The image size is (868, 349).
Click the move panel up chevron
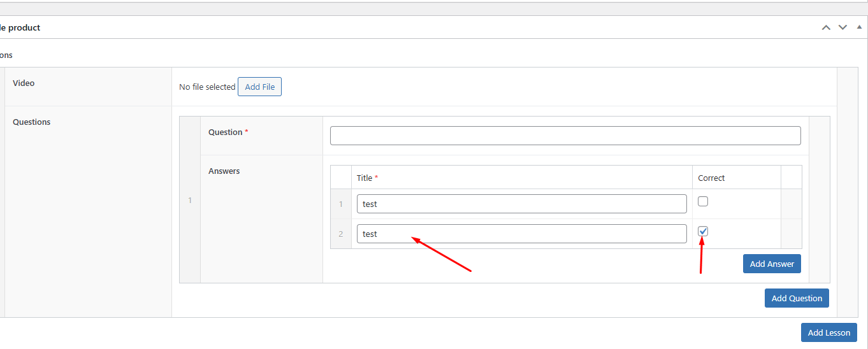pyautogui.click(x=826, y=27)
